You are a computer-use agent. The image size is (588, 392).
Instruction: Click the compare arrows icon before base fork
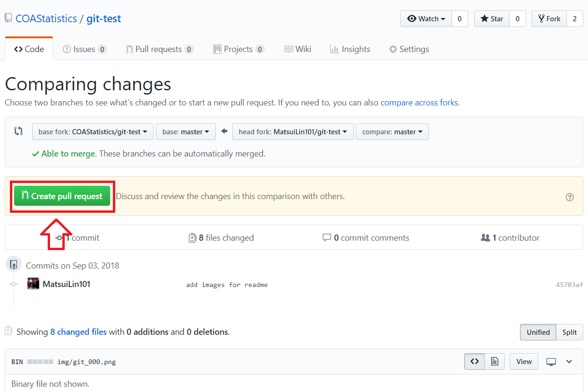coord(18,131)
